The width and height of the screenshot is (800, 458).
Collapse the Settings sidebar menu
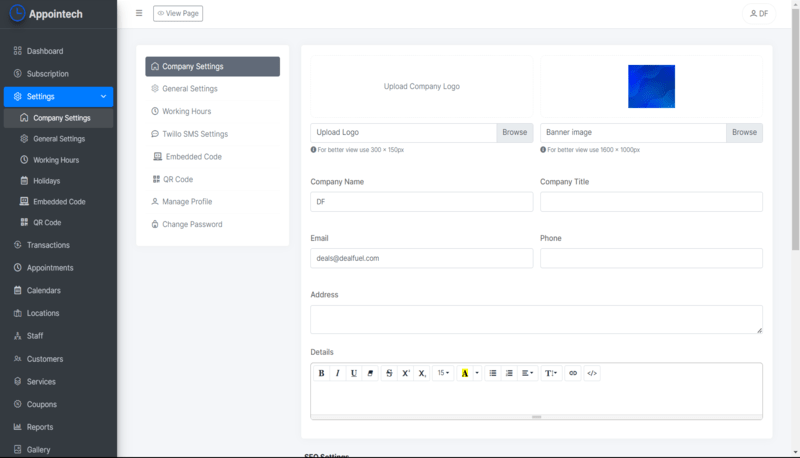(x=58, y=96)
